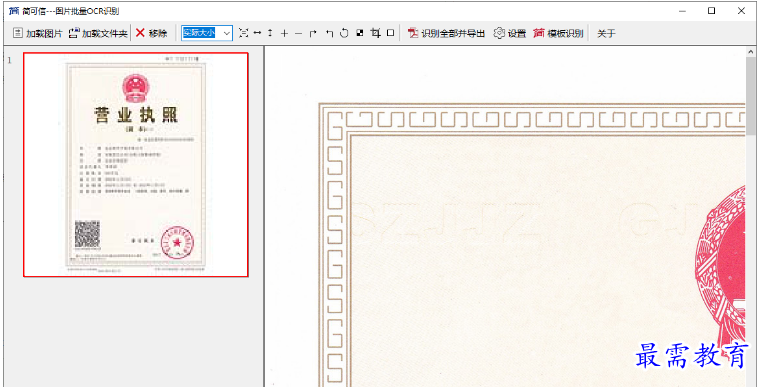The width and height of the screenshot is (757, 387).
Task: Click 加载文件夹 to load a folder
Action: pos(98,33)
